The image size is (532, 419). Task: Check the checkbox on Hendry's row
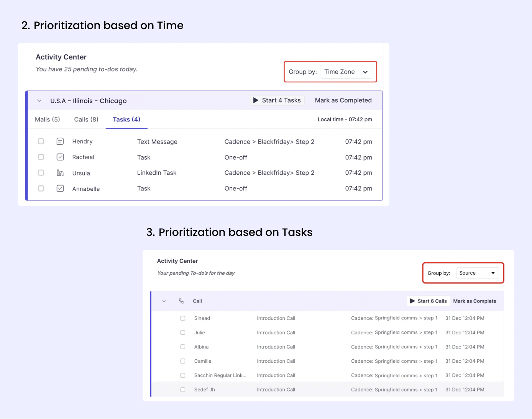pos(41,141)
